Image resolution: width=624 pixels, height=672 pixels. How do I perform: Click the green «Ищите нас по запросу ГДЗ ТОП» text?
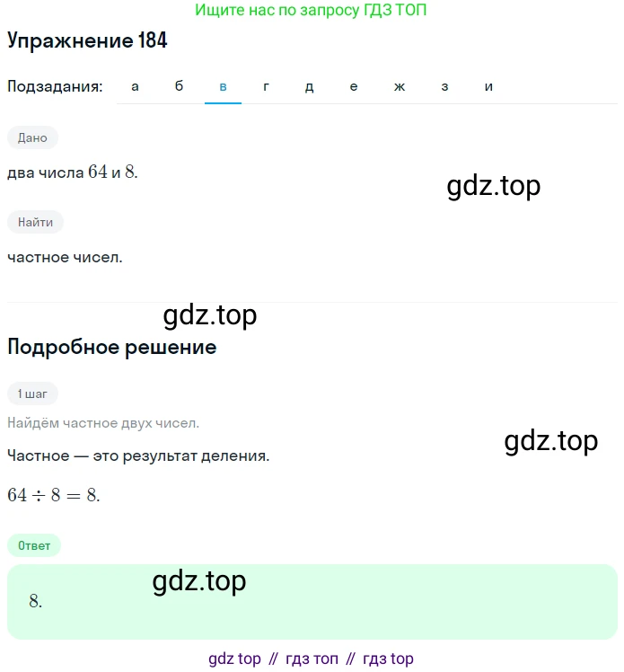pyautogui.click(x=311, y=10)
